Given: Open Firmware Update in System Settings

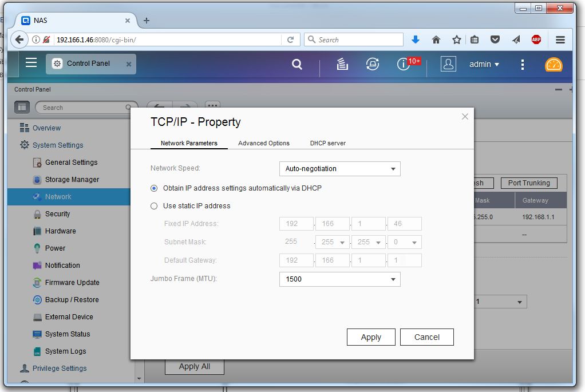Looking at the screenshot, I should point(73,282).
